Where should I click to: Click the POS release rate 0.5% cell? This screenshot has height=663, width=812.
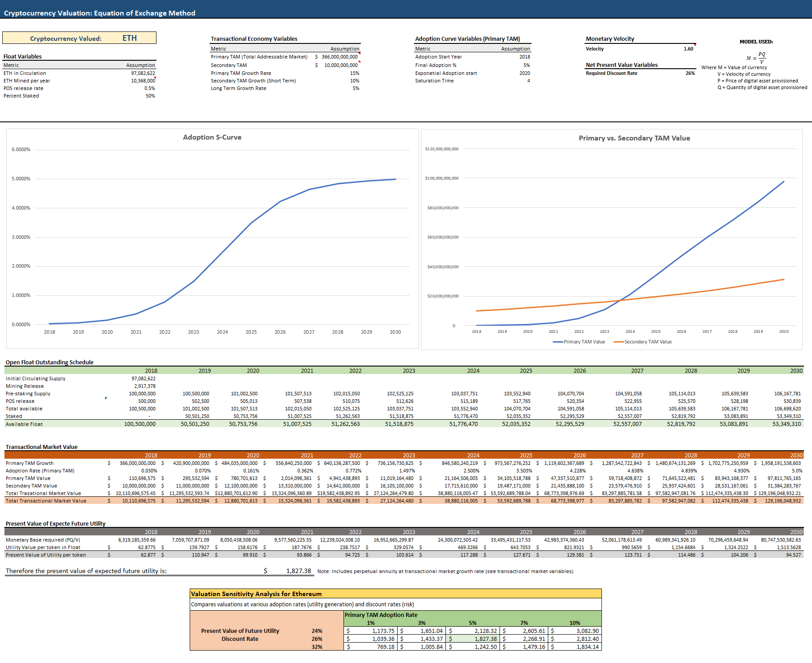coord(149,88)
